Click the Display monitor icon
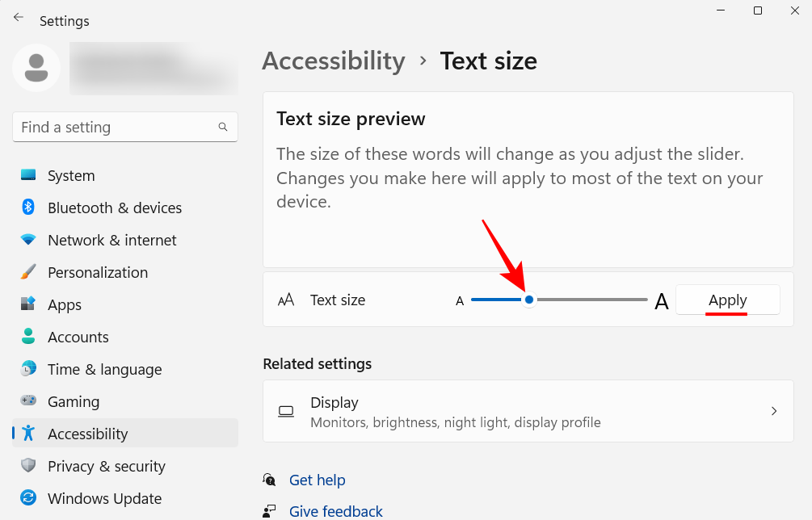Viewport: 812px width, 520px height. pos(286,411)
